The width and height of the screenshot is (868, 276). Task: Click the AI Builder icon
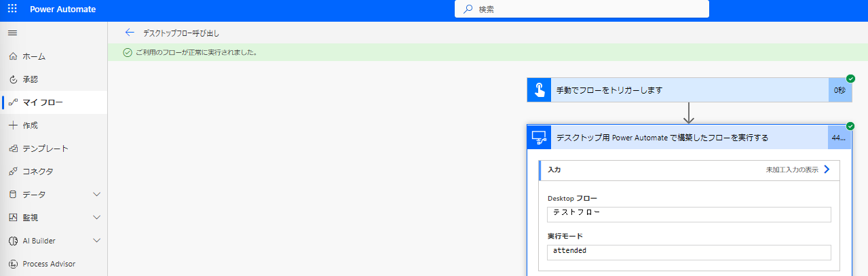pyautogui.click(x=12, y=241)
